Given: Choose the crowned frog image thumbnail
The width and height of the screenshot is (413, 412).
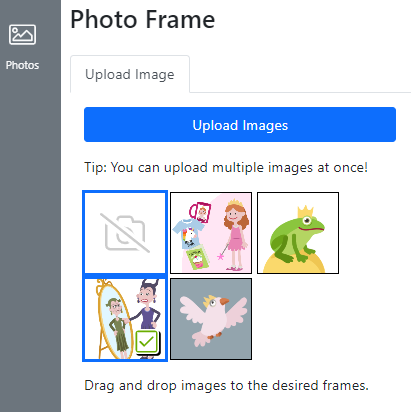Looking at the screenshot, I should click(x=298, y=233).
